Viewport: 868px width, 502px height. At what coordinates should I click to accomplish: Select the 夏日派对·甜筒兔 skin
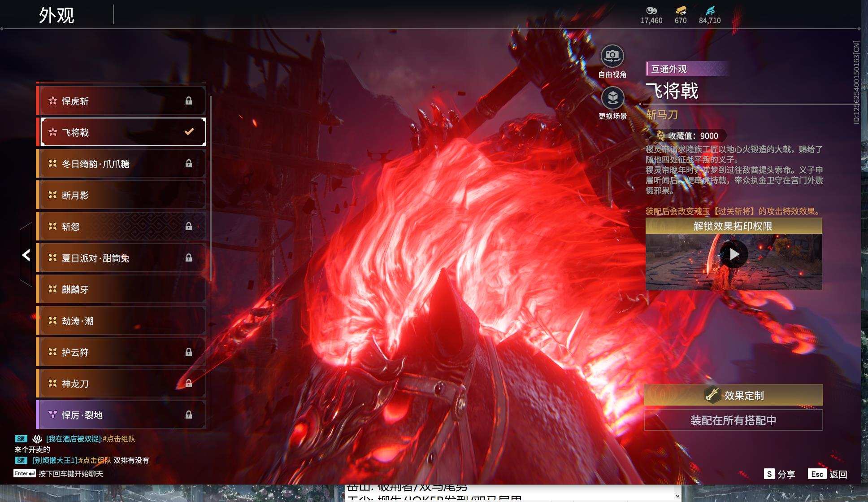click(x=121, y=258)
